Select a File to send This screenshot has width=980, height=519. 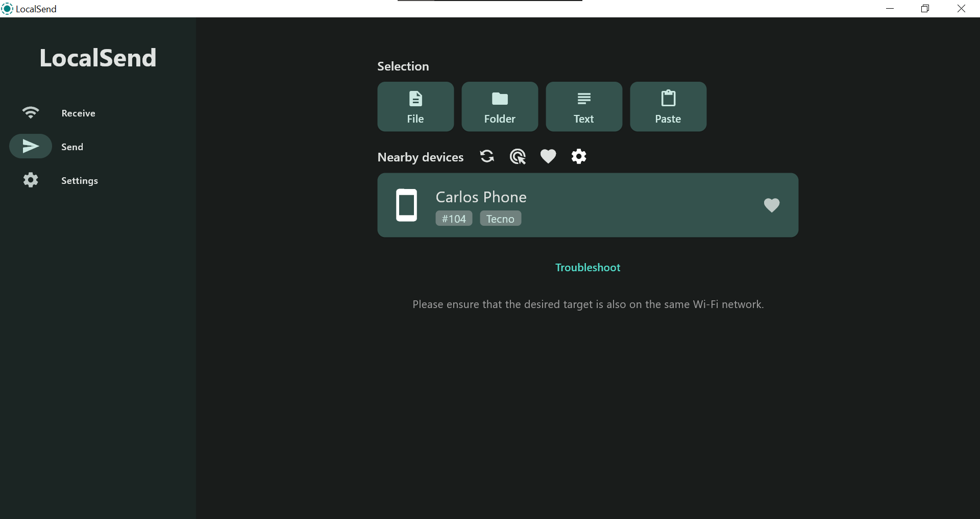(x=415, y=107)
